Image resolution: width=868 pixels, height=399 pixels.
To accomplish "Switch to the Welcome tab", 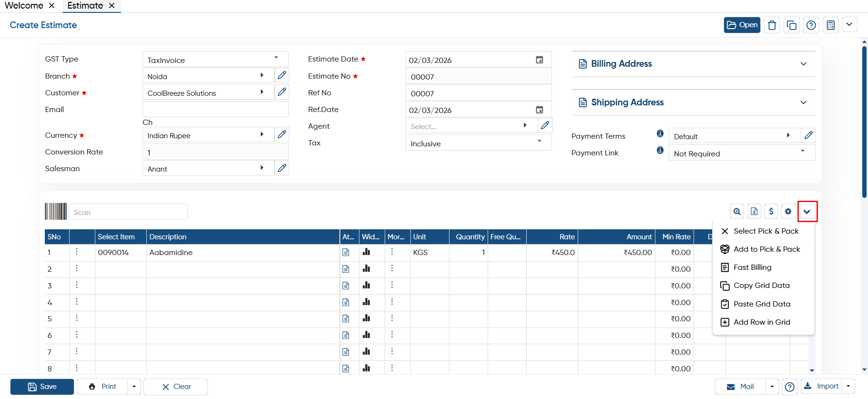I will (x=24, y=6).
